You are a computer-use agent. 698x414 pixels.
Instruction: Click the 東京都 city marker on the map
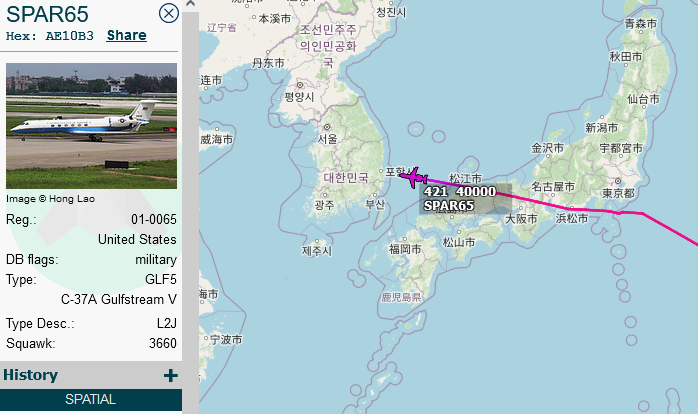coord(618,181)
